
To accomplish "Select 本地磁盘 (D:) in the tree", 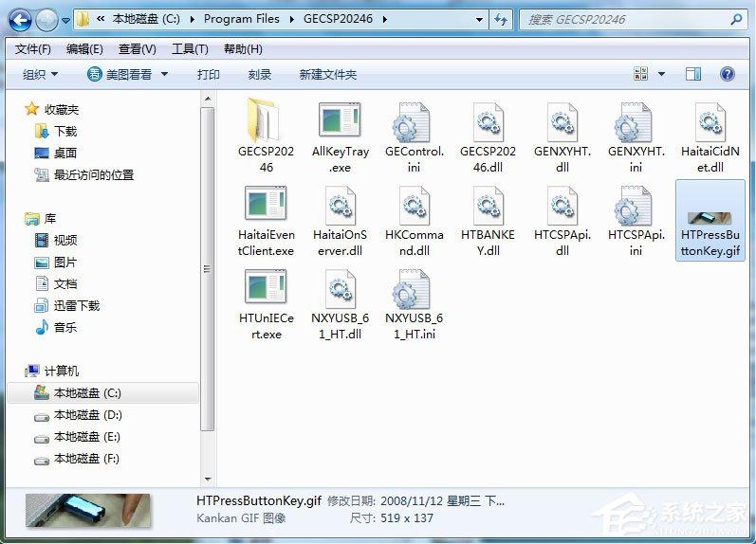I will [x=88, y=415].
